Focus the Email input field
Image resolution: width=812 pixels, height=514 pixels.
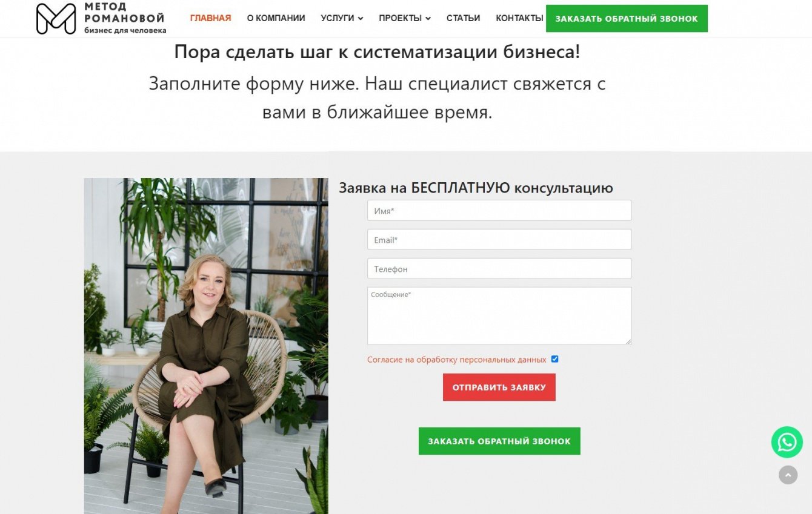click(x=499, y=240)
